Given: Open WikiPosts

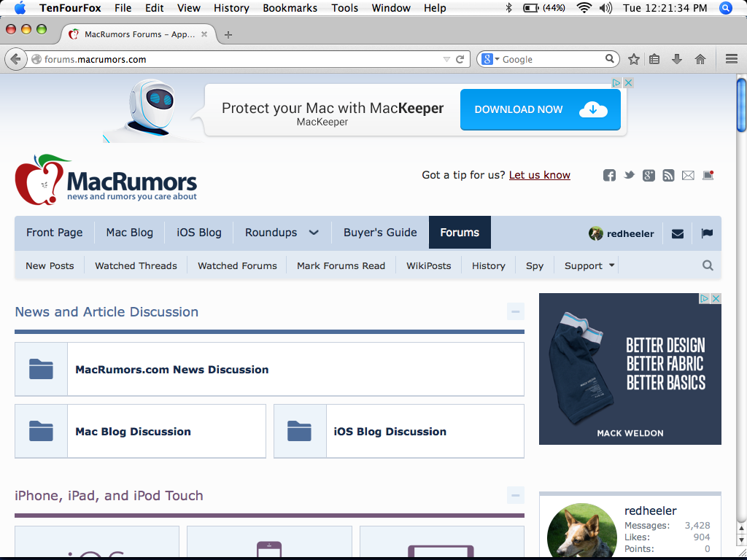Looking at the screenshot, I should 429,265.
